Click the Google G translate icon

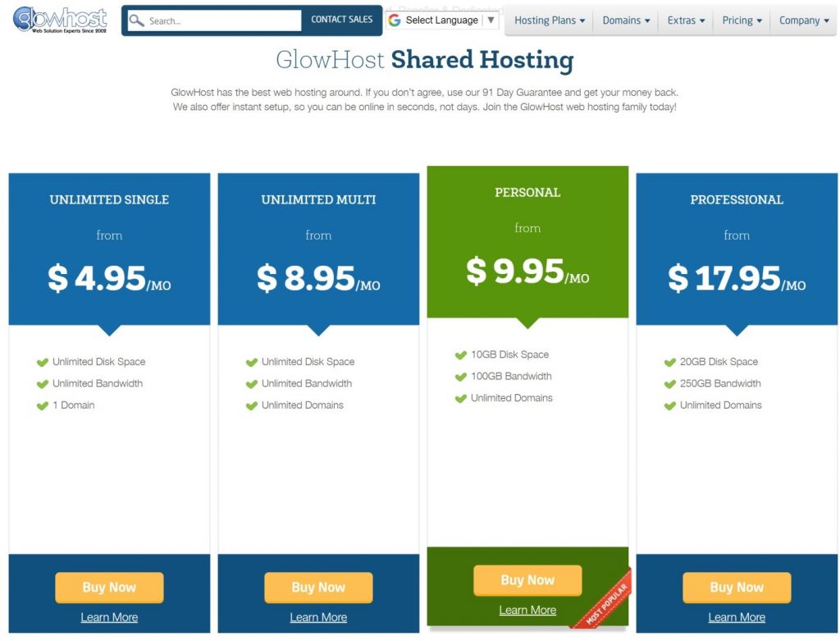395,21
